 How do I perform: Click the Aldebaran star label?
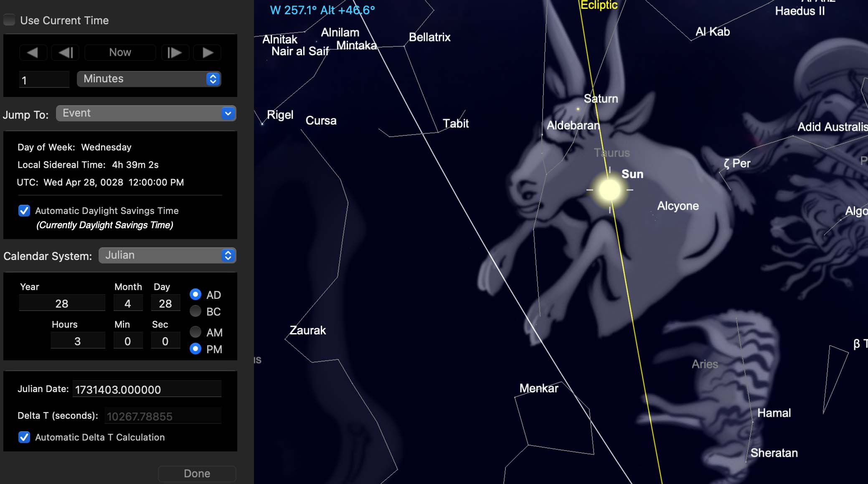(573, 125)
